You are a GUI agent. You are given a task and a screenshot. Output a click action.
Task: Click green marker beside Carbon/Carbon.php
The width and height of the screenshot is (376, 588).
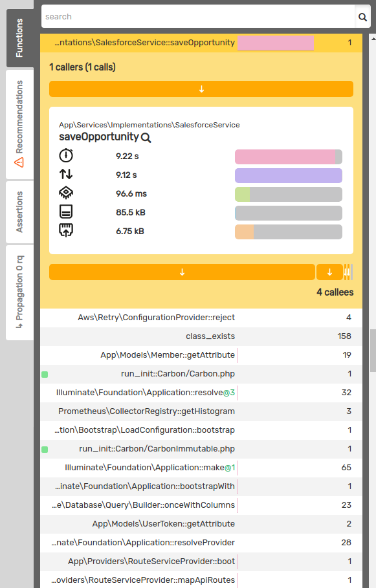[45, 375]
